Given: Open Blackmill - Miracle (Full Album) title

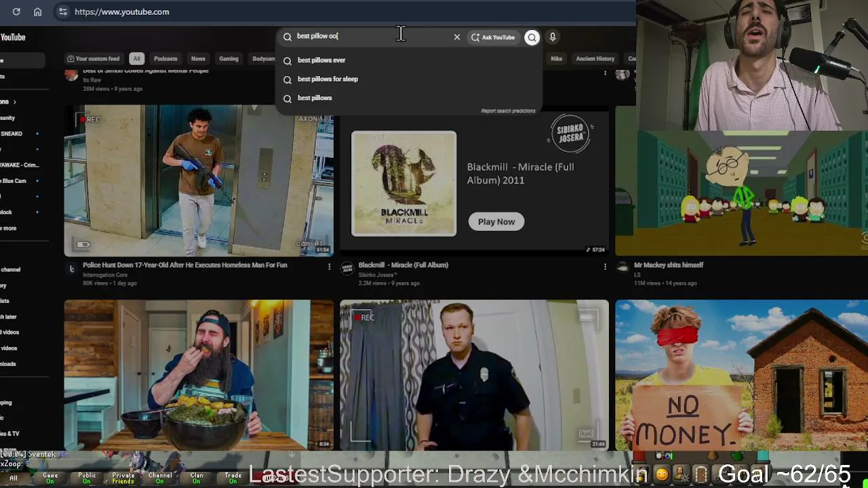Looking at the screenshot, I should click(403, 265).
